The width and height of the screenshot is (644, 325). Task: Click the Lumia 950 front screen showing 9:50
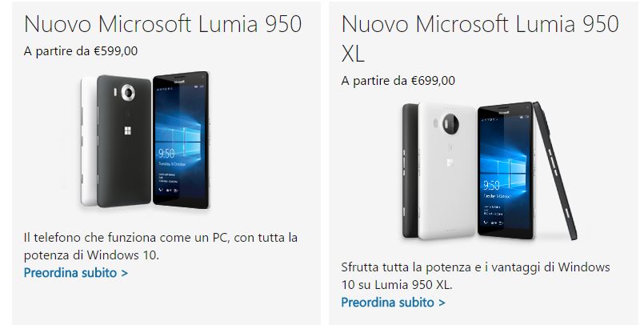click(x=181, y=140)
